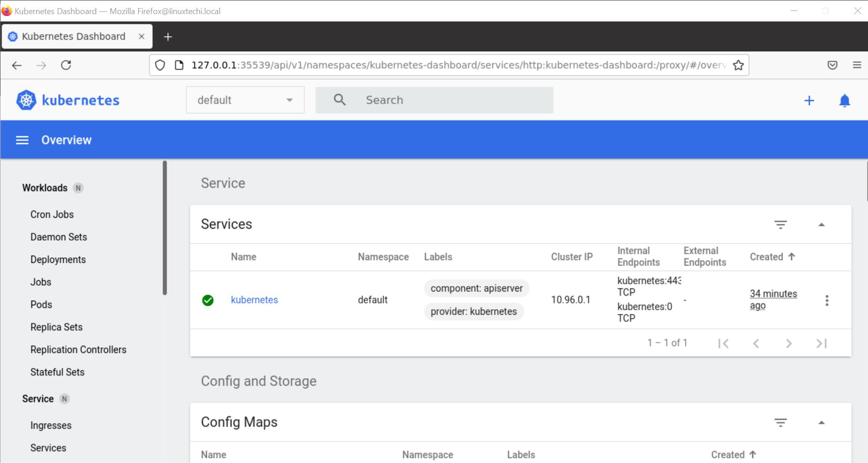The width and height of the screenshot is (868, 463).
Task: Click the Namespace column header in Config Maps
Action: point(427,455)
